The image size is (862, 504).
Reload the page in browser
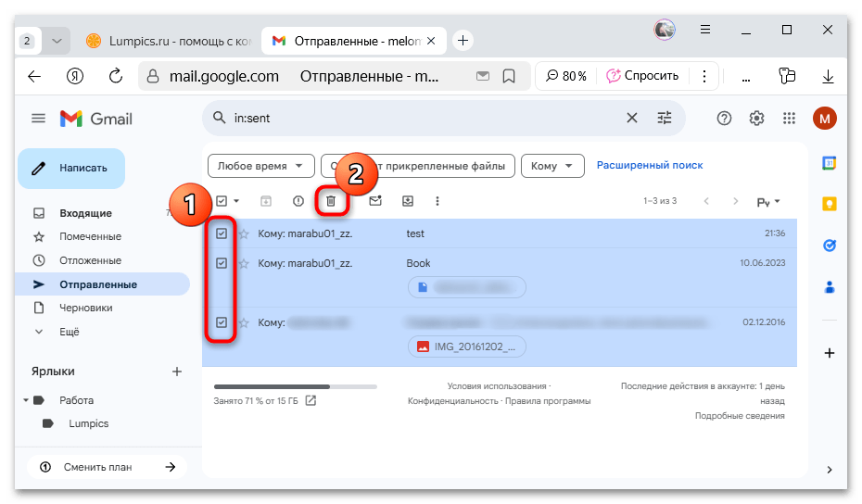[x=116, y=76]
